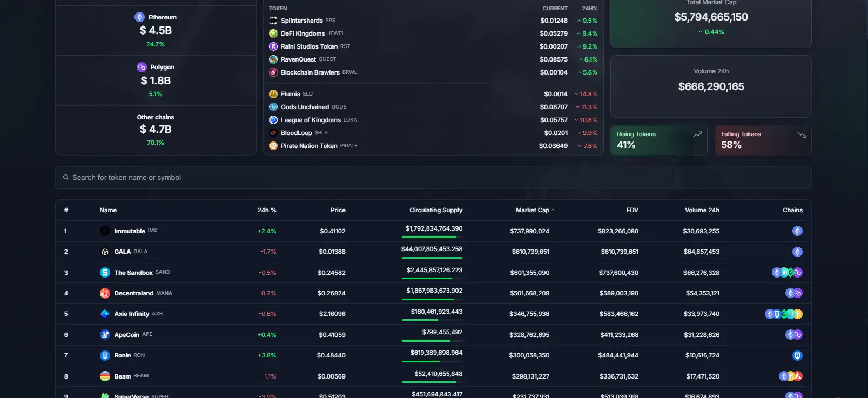Click the Immutable IMX token icon
This screenshot has height=398, width=868.
click(x=105, y=231)
